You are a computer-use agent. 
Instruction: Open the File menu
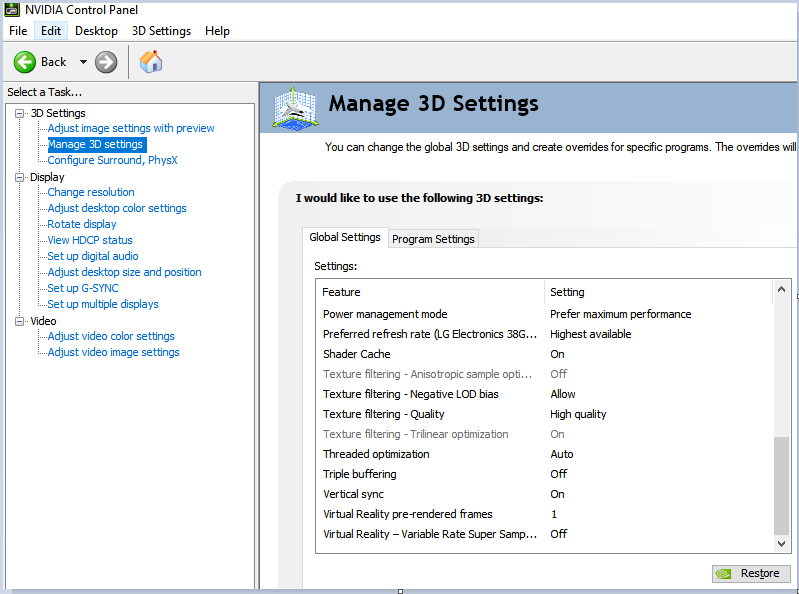18,31
